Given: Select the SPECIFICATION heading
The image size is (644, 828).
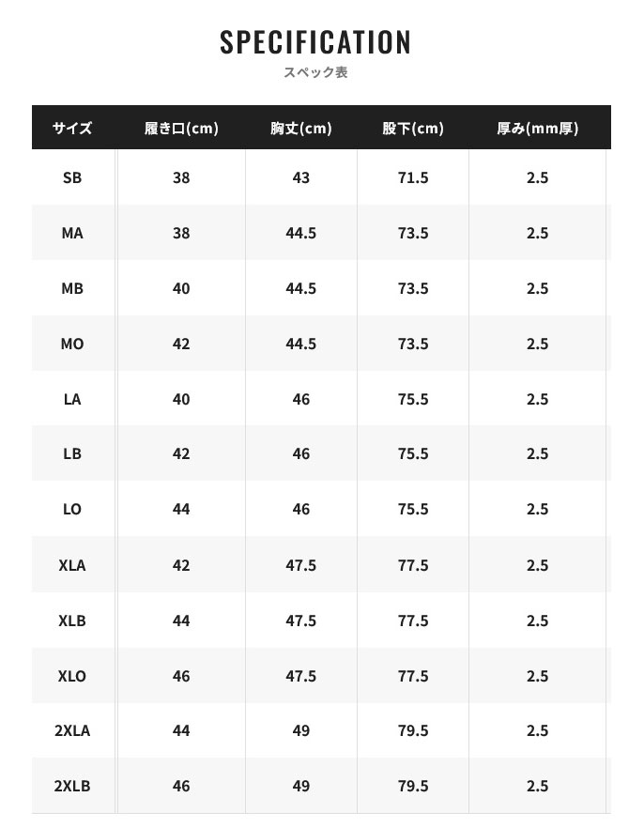Looking at the screenshot, I should [x=315, y=42].
